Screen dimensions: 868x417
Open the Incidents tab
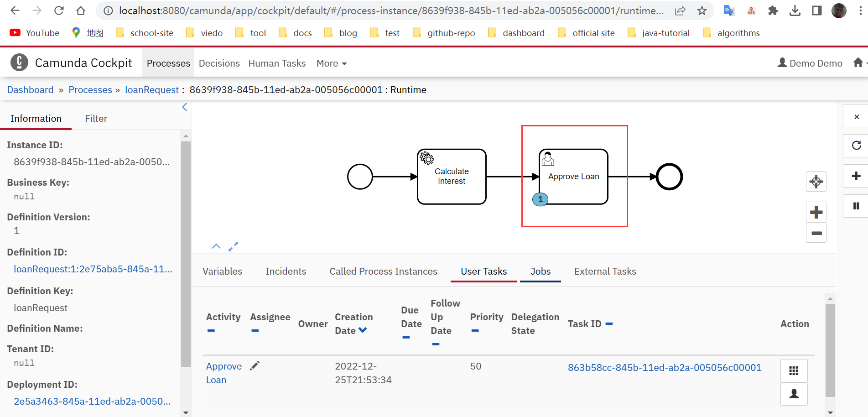click(x=286, y=271)
